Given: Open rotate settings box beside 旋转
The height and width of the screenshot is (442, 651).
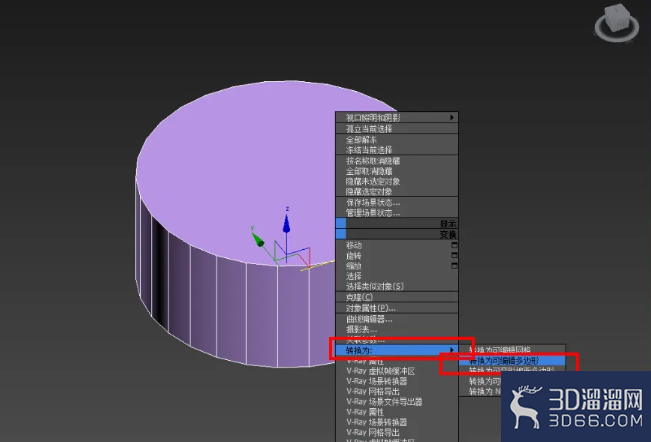Looking at the screenshot, I should [x=454, y=255].
